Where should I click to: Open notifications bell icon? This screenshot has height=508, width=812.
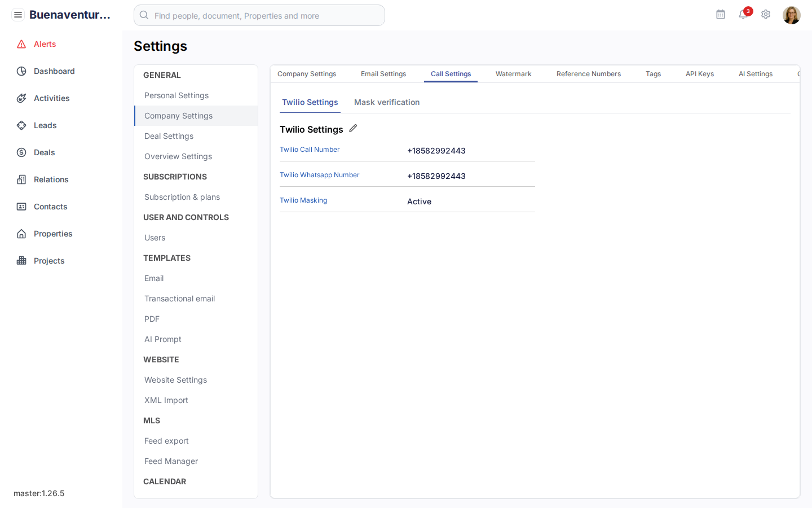click(x=743, y=15)
